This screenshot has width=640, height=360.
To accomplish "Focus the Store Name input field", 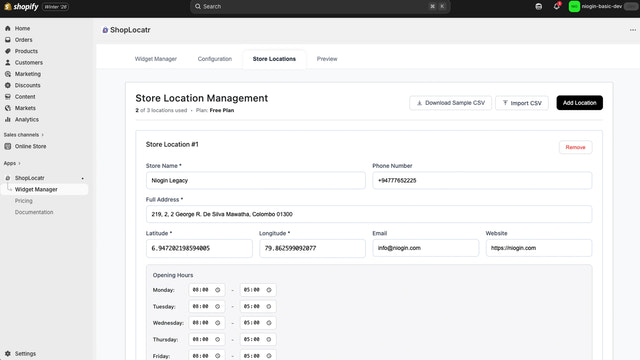I will (x=256, y=180).
